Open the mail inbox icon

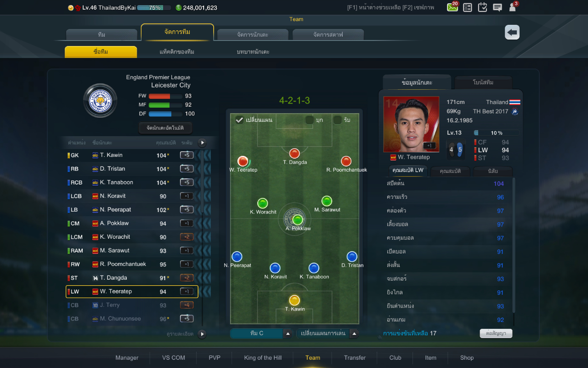click(452, 7)
